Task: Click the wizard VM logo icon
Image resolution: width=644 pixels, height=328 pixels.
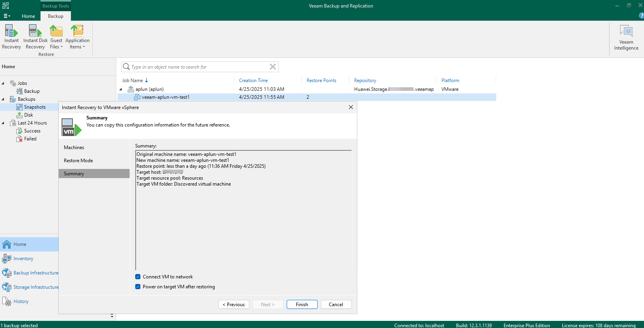Action: [71, 127]
